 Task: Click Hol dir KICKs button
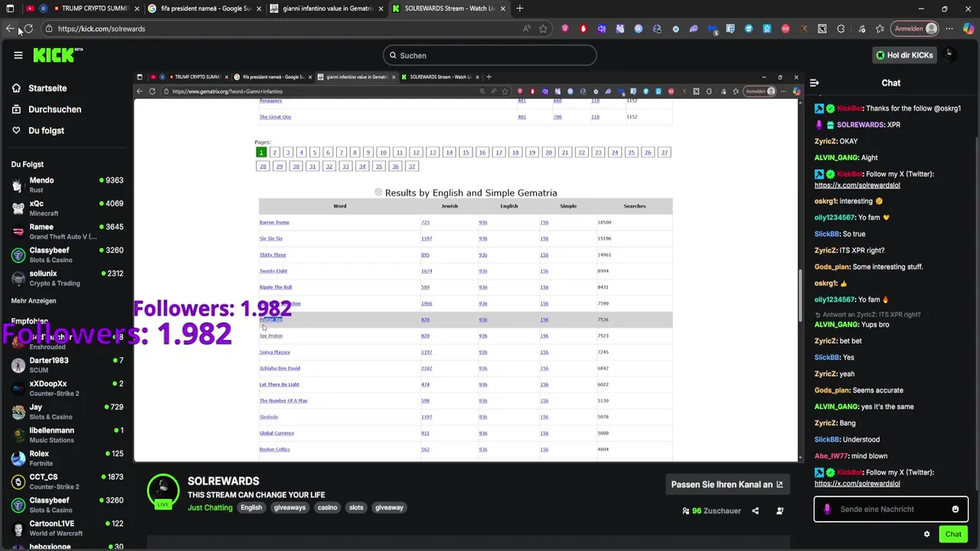[904, 55]
